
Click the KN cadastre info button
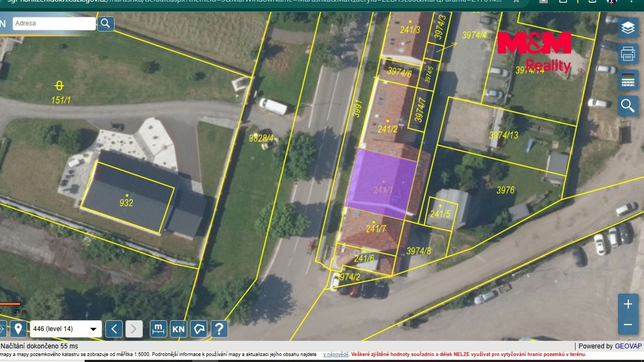tap(178, 329)
